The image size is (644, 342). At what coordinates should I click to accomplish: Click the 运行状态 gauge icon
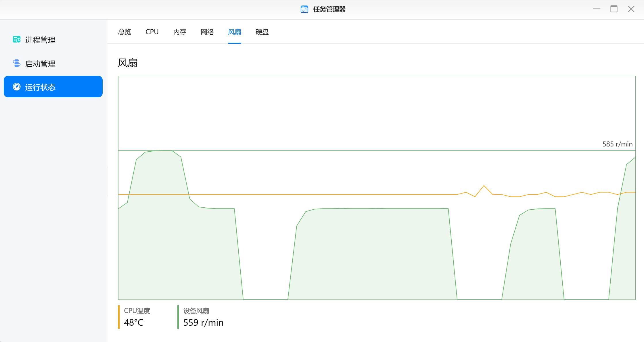[17, 87]
